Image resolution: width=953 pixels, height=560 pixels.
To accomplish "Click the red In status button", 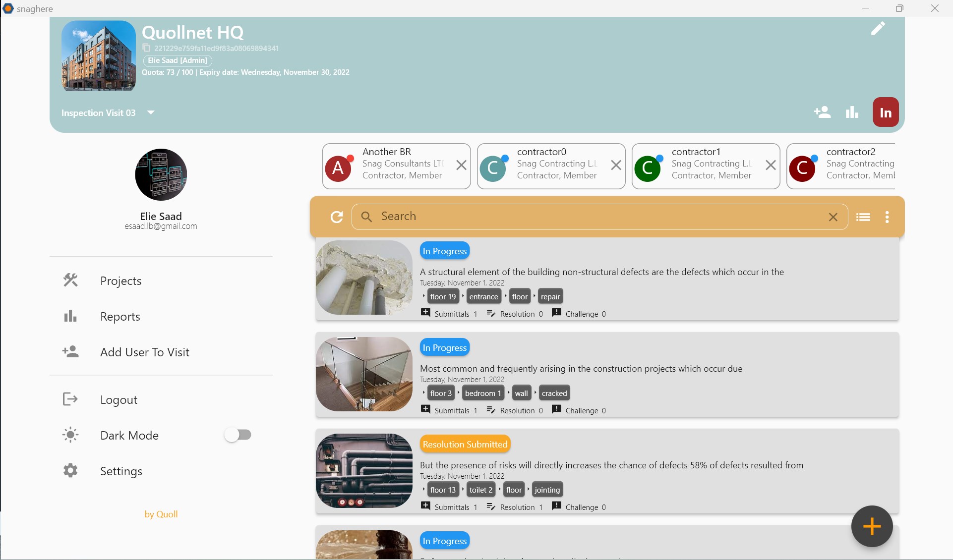I will click(886, 112).
